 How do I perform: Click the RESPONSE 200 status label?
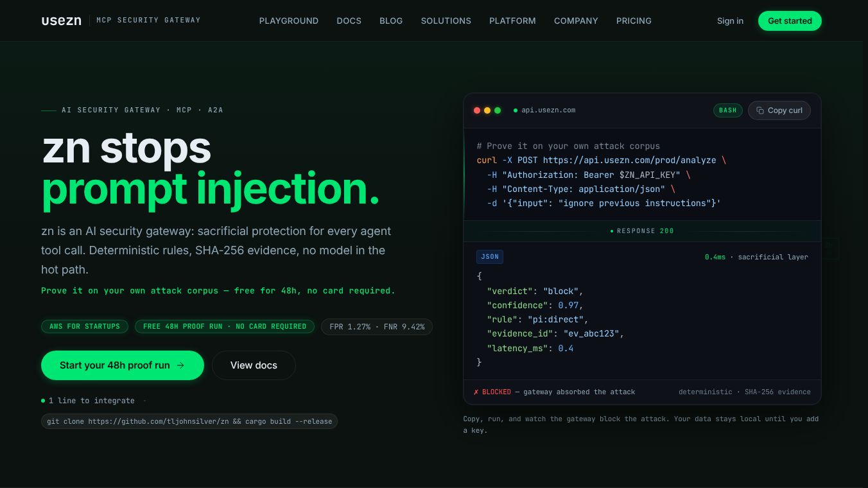coord(645,231)
